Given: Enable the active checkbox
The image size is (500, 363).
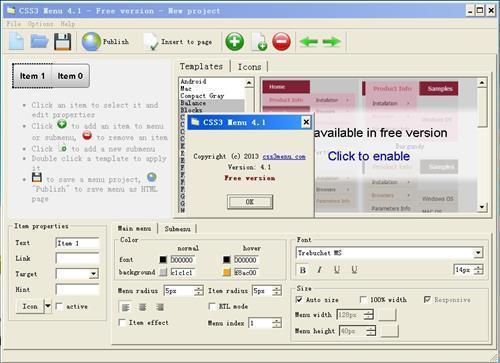Looking at the screenshot, I should point(59,306).
